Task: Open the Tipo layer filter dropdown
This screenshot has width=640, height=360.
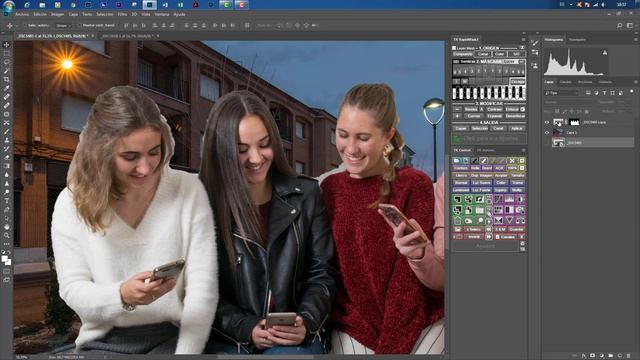Action: click(562, 93)
